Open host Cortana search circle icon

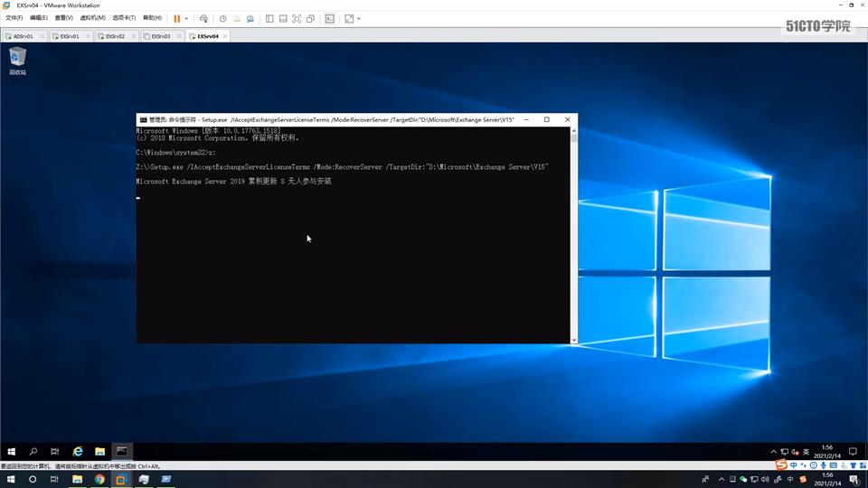tap(33, 479)
